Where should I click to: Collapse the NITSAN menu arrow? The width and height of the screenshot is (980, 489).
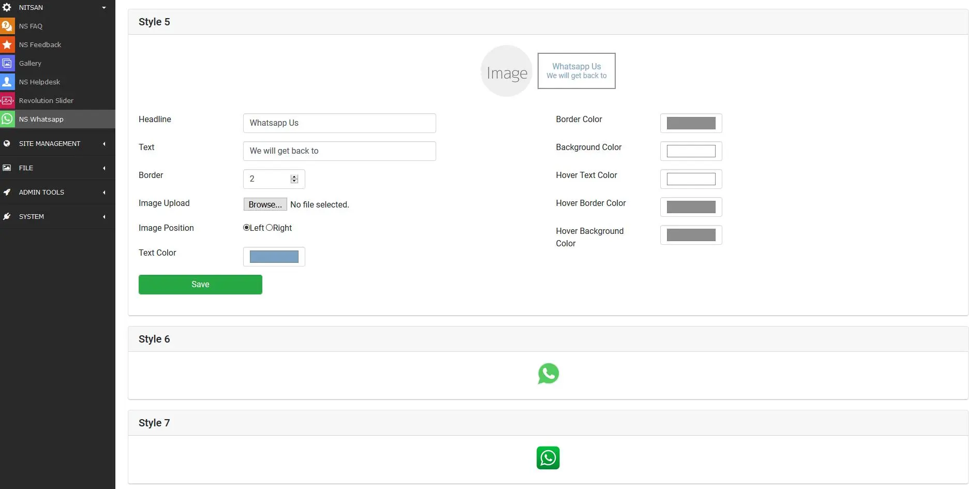pos(104,8)
